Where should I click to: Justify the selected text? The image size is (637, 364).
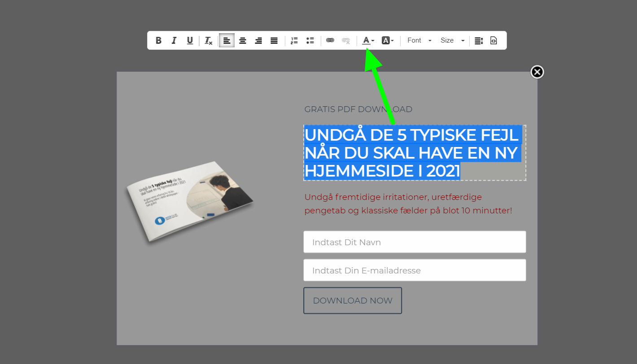point(274,40)
